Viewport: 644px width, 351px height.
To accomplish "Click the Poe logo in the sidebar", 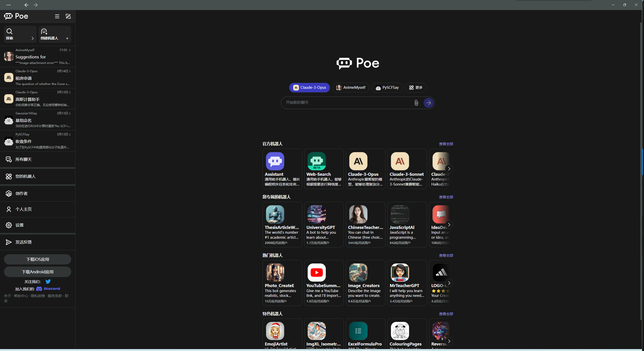I will pos(16,16).
